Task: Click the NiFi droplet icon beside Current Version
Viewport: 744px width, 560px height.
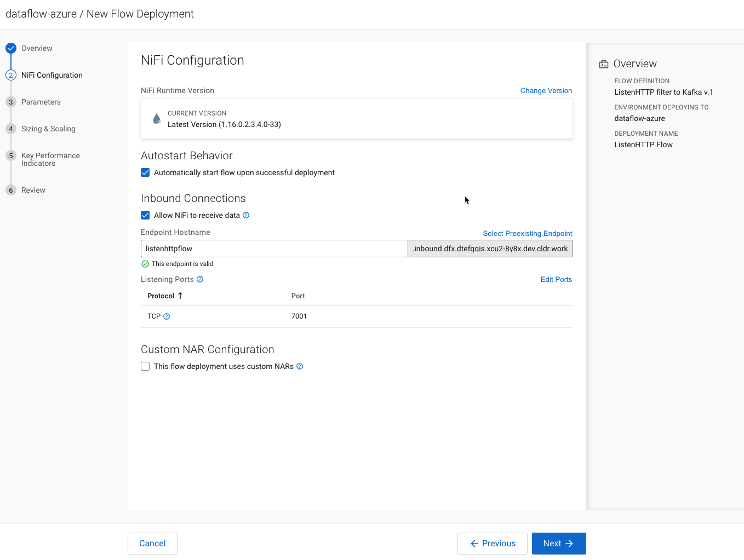Action: tap(157, 119)
